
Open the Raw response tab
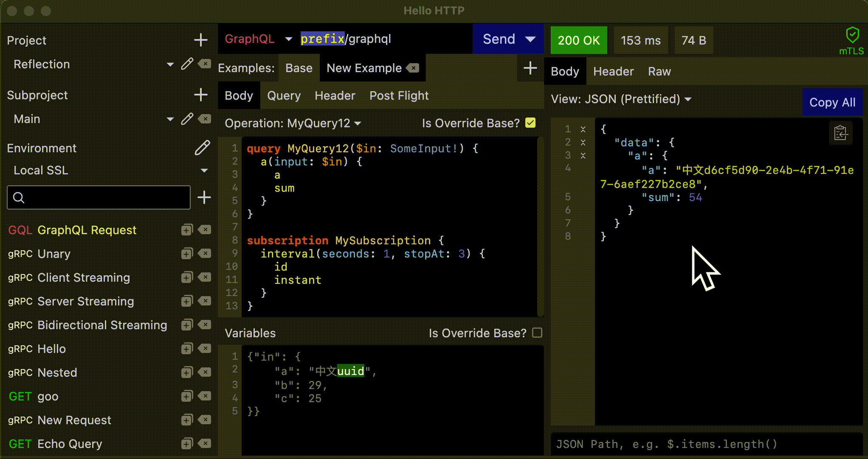pyautogui.click(x=659, y=72)
